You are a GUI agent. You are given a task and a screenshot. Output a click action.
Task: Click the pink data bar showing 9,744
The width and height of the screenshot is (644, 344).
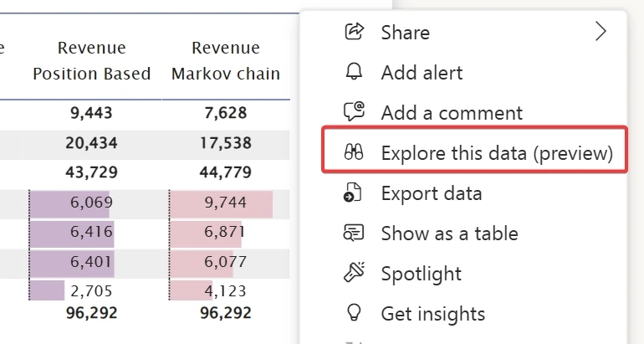coord(221,203)
